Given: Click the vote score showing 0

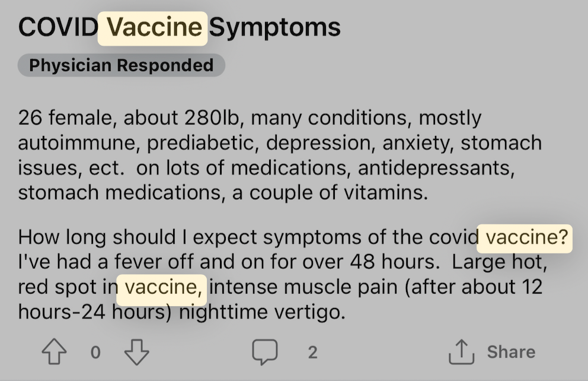Looking at the screenshot, I should tap(95, 353).
